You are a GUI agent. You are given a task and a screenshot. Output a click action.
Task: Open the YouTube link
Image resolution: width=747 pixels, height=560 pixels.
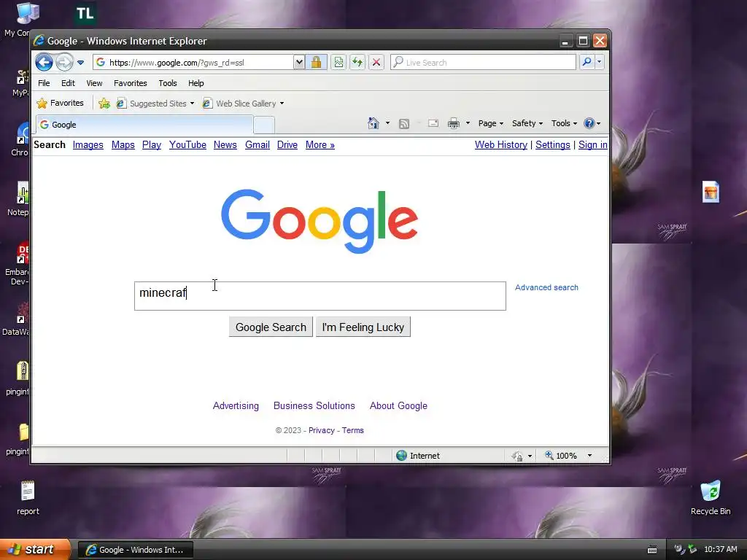point(187,145)
